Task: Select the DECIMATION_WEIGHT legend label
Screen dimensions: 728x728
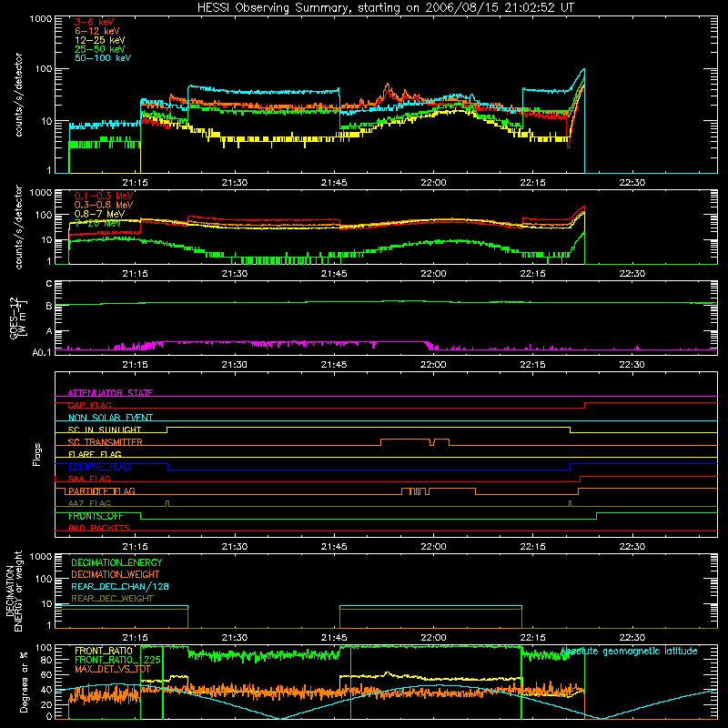Action: (116, 575)
